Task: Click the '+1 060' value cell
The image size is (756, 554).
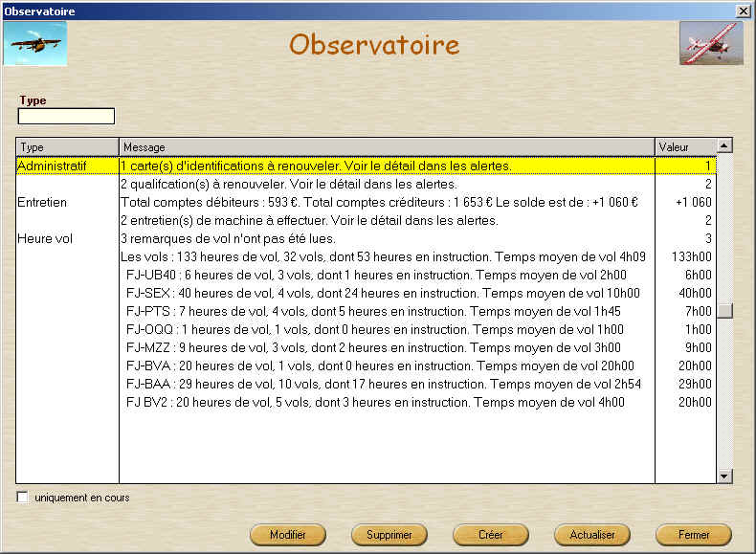Action: (685, 203)
